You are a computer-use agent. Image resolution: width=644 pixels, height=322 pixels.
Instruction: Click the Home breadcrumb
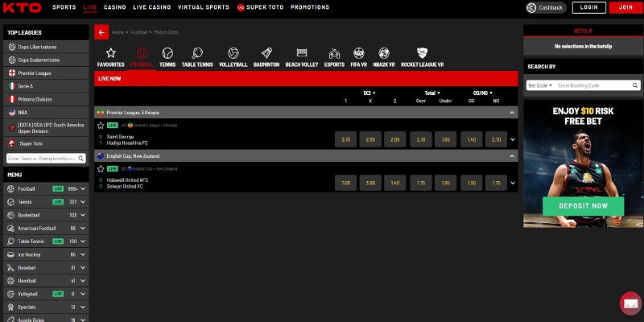tap(118, 32)
